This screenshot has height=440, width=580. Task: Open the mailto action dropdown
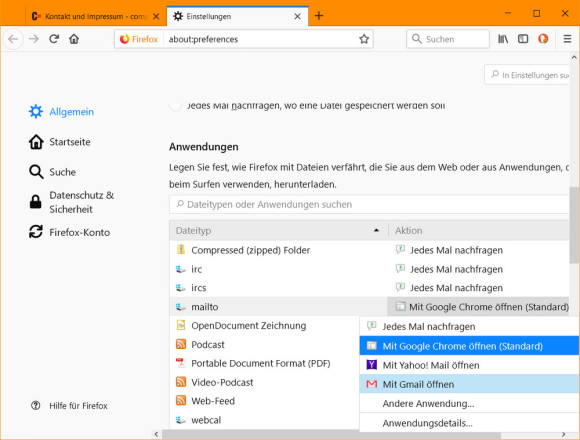pos(478,307)
